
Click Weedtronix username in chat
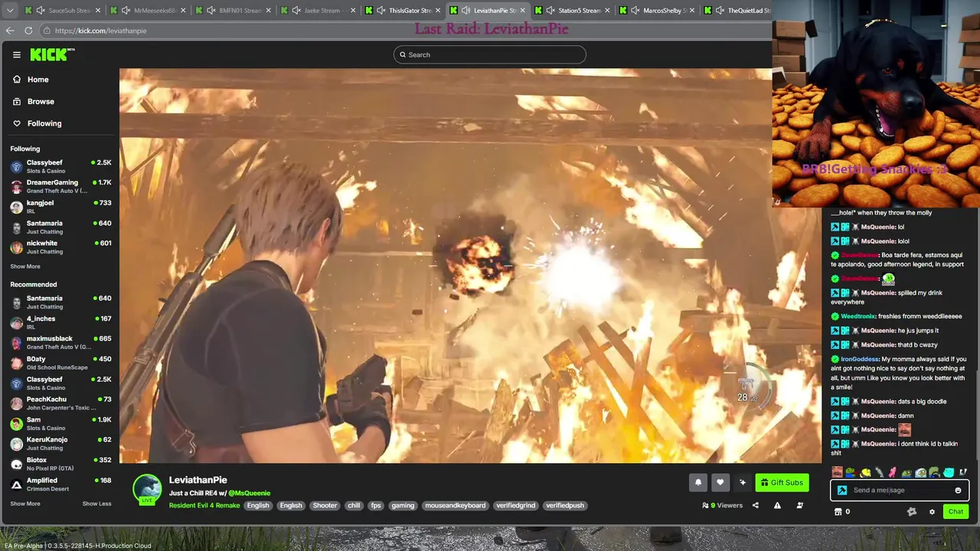[x=858, y=316]
